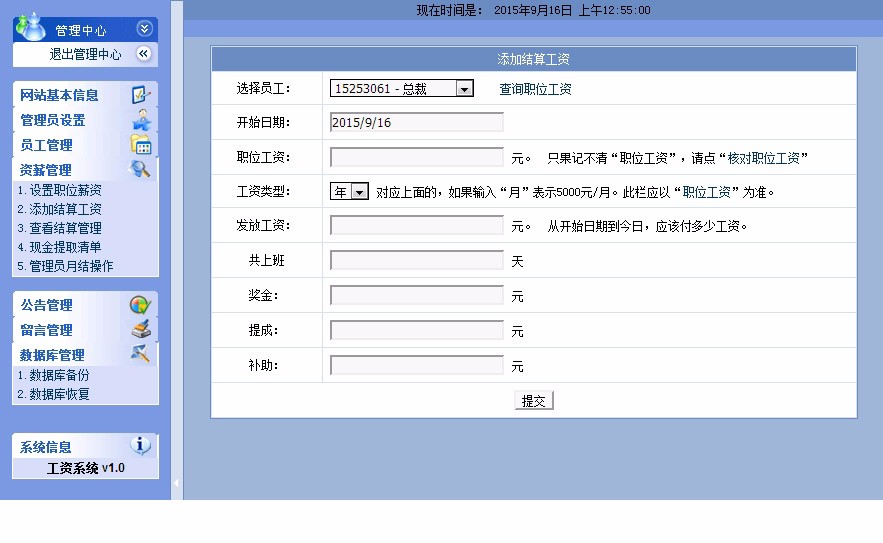Click the 员工管理 folder calendar icon
Viewport: 883px width, 543px height.
coord(141,145)
